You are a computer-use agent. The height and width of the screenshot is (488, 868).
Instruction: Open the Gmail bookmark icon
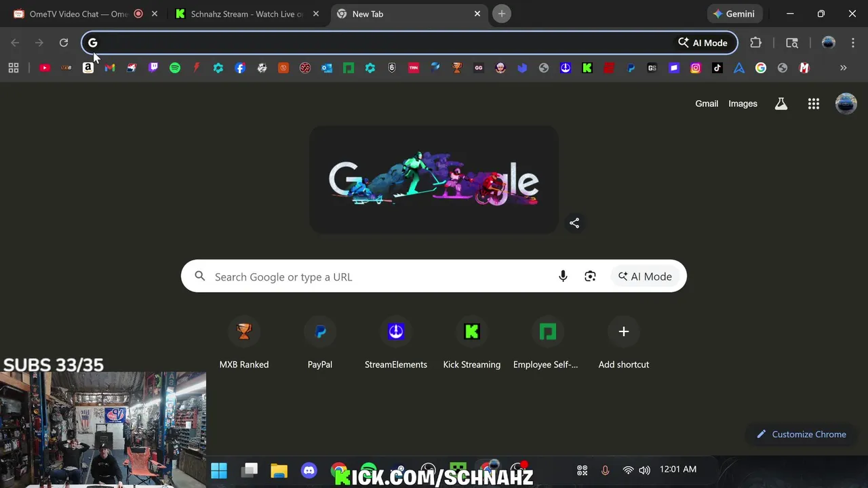(110, 68)
